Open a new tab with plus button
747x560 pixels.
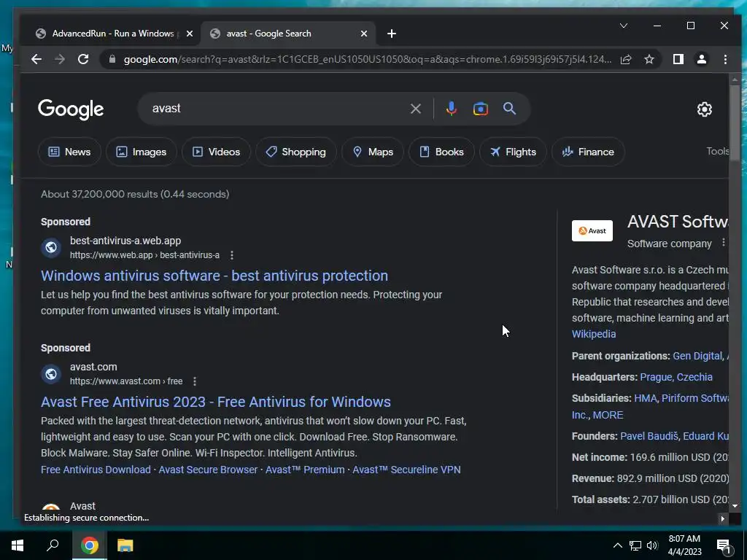tap(392, 34)
